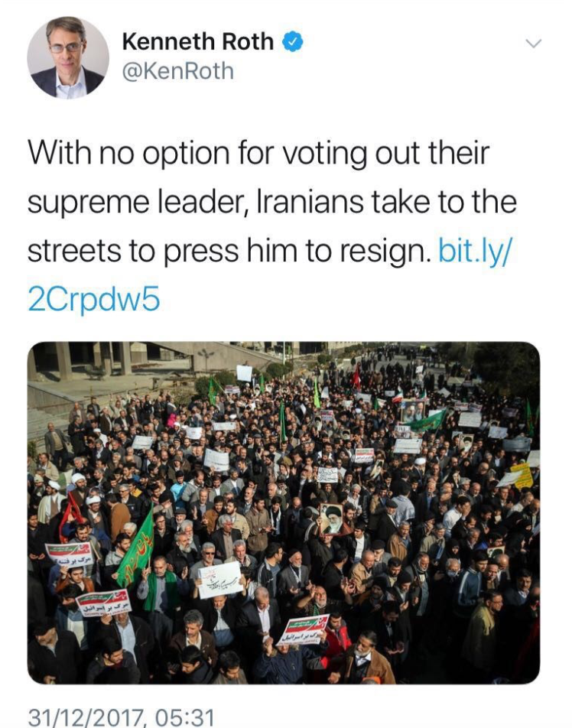This screenshot has width=572, height=728.
Task: Click the 2Crpdw5 link continuation
Action: (94, 299)
